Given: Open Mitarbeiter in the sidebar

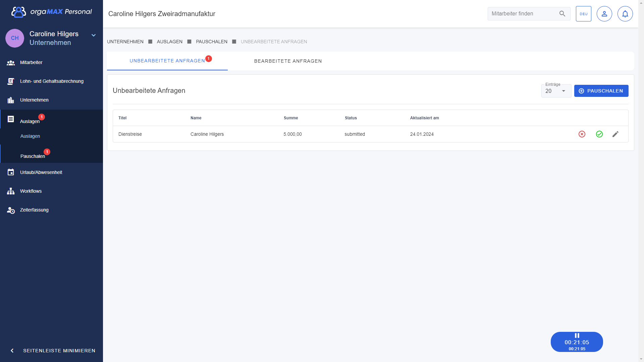Looking at the screenshot, I should 31,63.
